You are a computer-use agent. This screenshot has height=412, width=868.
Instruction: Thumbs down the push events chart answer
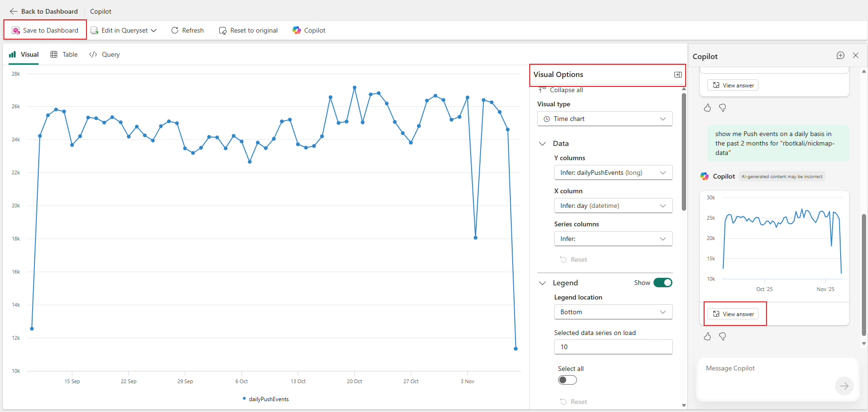click(722, 336)
